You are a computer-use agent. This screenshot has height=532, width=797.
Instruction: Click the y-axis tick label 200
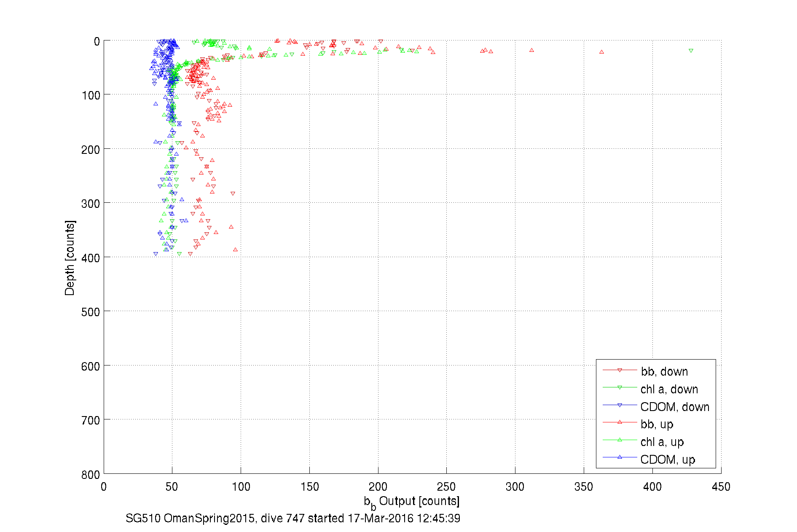coord(91,150)
